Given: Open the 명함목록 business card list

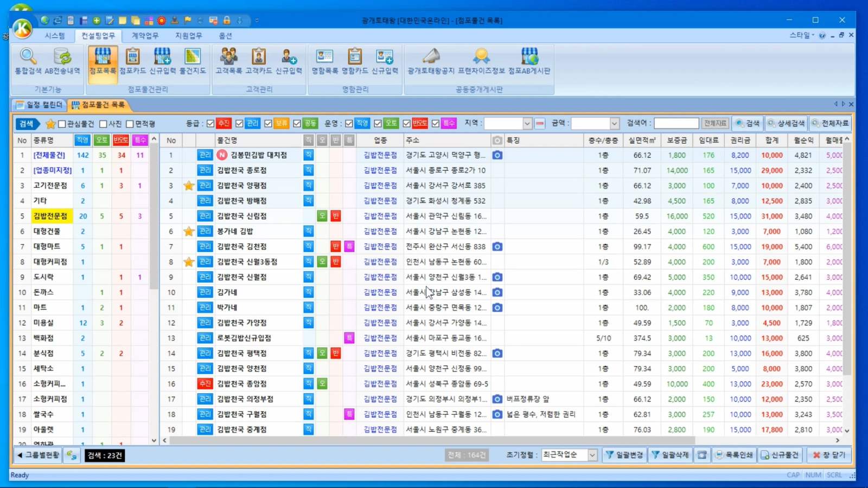Looking at the screenshot, I should (x=324, y=61).
